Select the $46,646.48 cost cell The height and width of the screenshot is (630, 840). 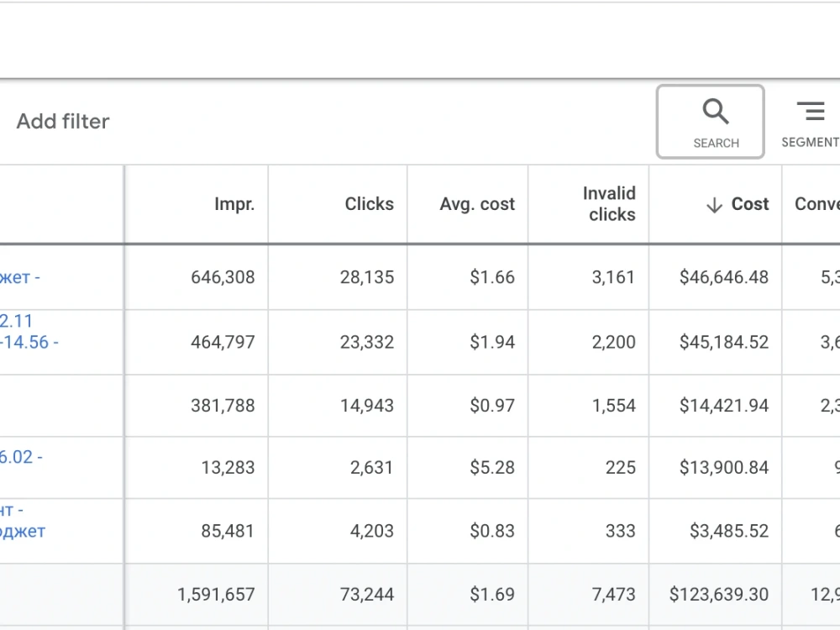tap(724, 277)
